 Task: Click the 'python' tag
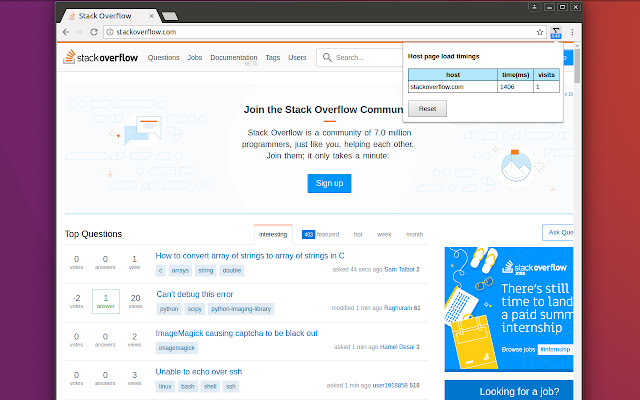[x=169, y=309]
